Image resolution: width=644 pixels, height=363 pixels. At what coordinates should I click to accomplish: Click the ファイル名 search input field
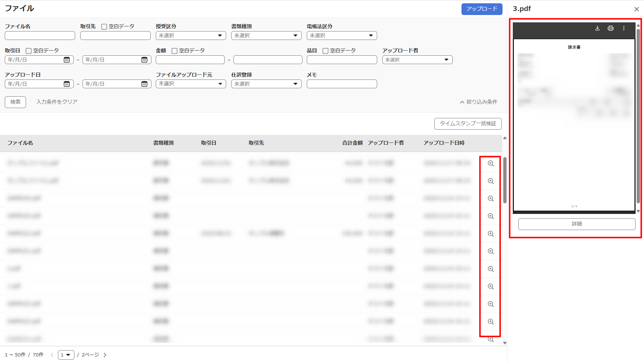coord(40,36)
